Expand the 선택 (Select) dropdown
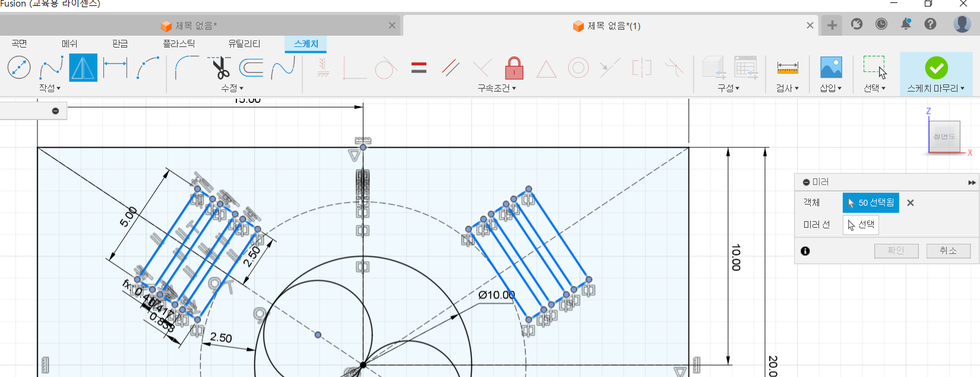980x377 pixels. click(875, 88)
